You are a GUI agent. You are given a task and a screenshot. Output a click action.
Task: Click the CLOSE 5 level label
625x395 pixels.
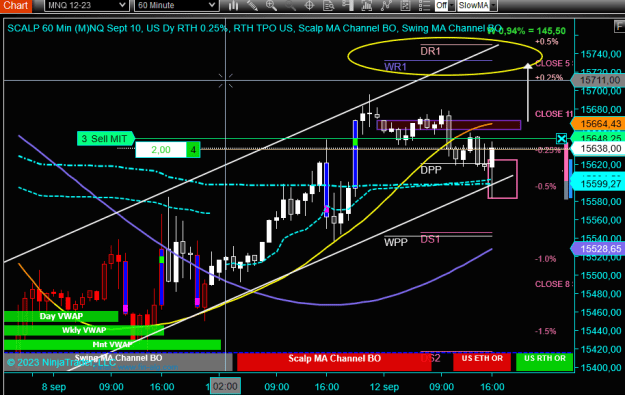[x=553, y=63]
